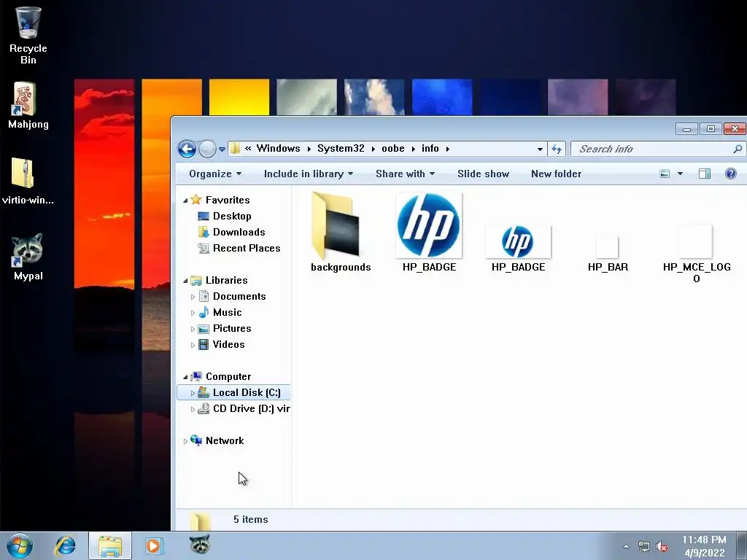
Task: Go to Desktop under Favorites
Action: click(x=232, y=216)
